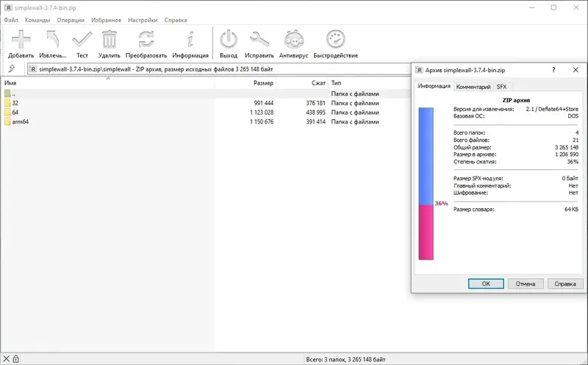Close the archive info dialog
588x365 pixels.
pos(576,70)
